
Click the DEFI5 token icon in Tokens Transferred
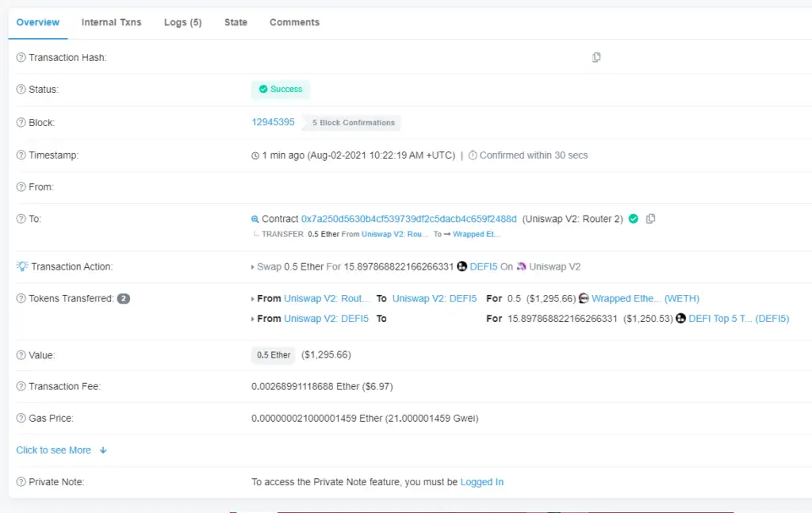pyautogui.click(x=680, y=319)
